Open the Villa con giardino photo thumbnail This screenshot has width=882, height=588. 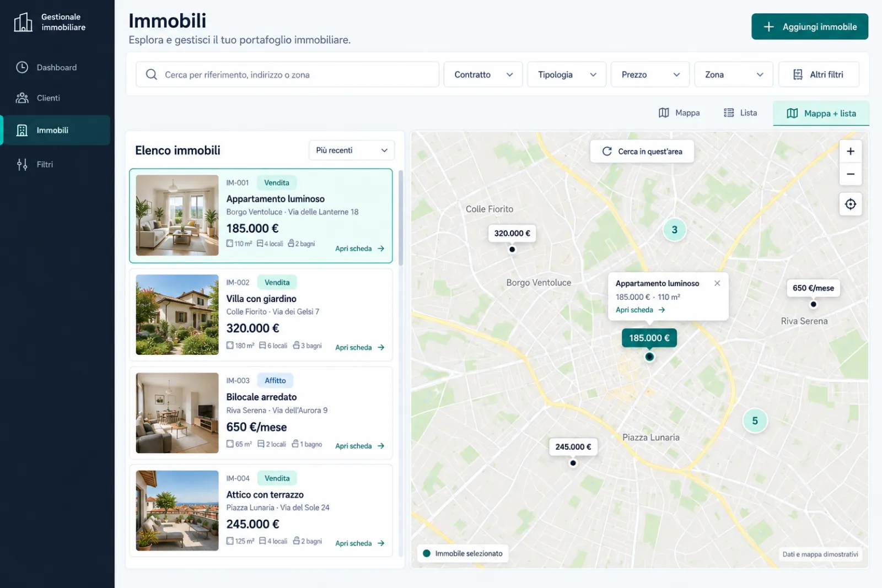pyautogui.click(x=177, y=315)
